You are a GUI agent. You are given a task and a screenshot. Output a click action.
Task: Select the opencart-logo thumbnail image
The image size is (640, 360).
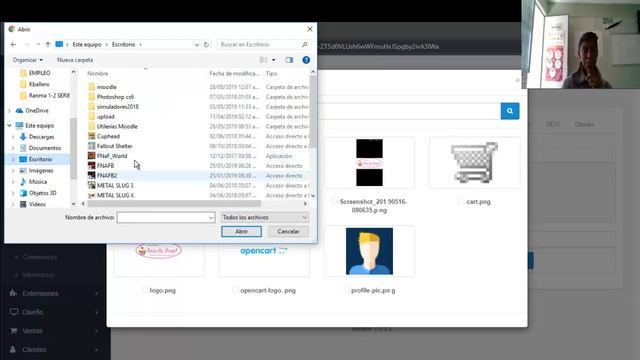point(264,251)
